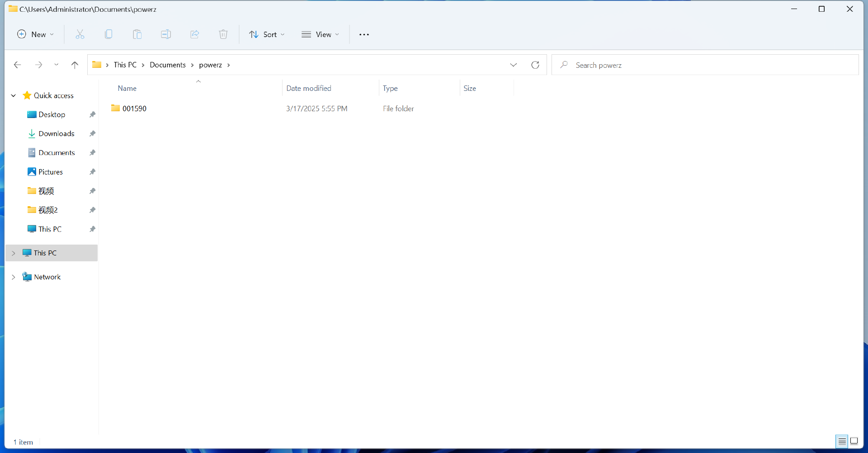Refresh the folder view

click(535, 65)
